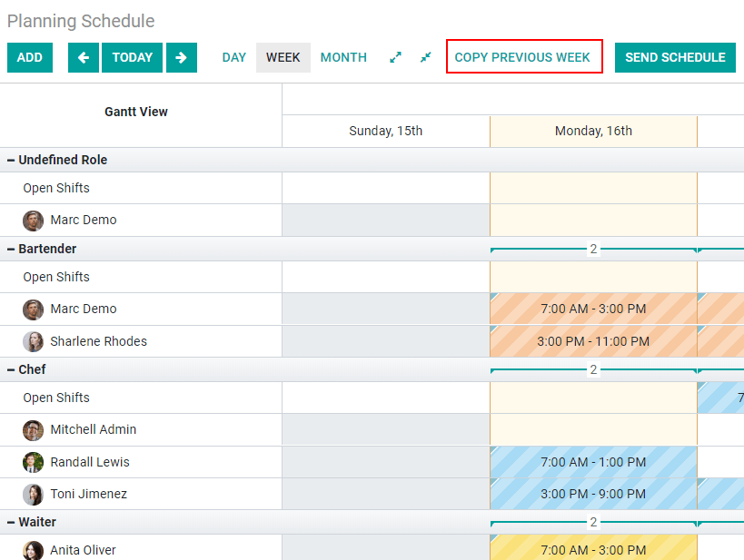
Task: Switch to the Day view
Action: coord(234,57)
